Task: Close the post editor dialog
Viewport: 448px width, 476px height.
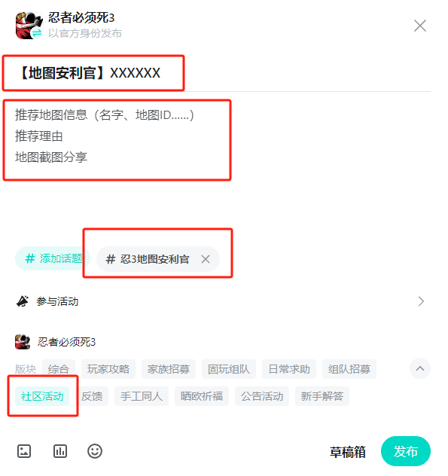Action: tap(420, 26)
